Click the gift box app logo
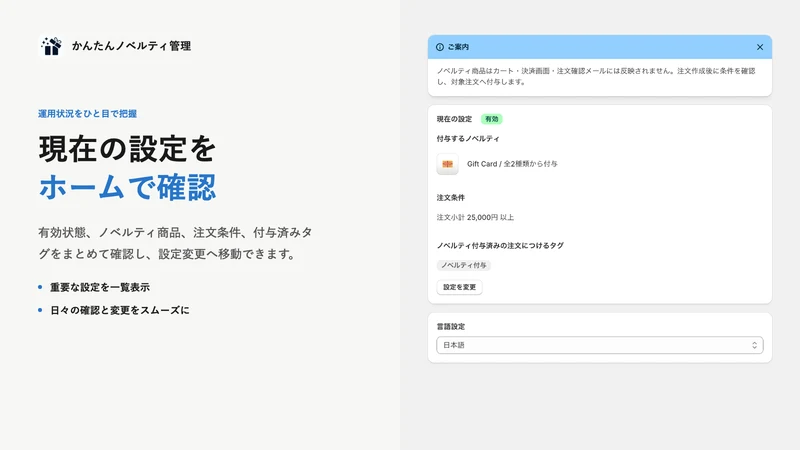The height and width of the screenshot is (450, 800). (x=51, y=46)
